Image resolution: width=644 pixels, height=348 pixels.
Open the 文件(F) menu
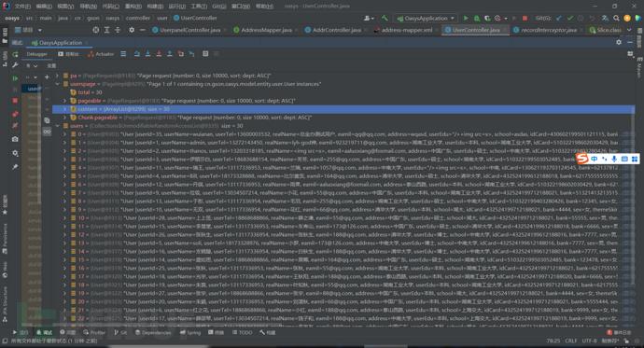tap(22, 7)
